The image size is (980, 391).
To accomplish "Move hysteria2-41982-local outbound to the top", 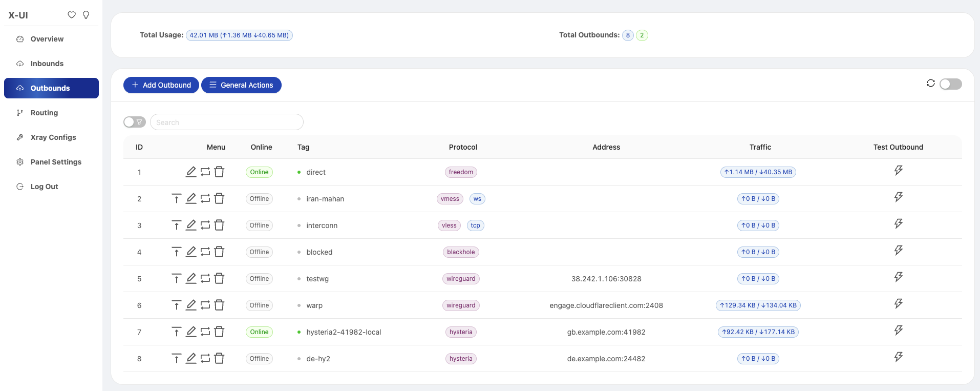I will [177, 332].
